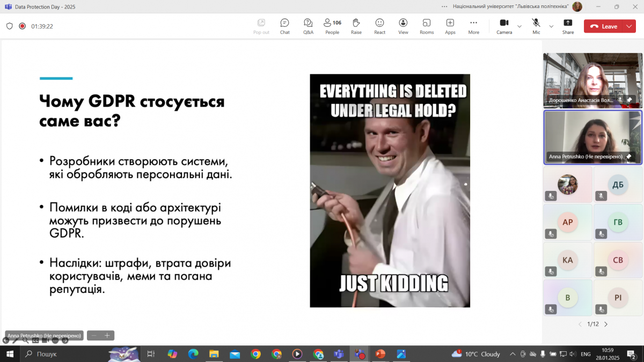The width and height of the screenshot is (644, 362).
Task: Open the Rooms breakout option
Action: coord(427,26)
